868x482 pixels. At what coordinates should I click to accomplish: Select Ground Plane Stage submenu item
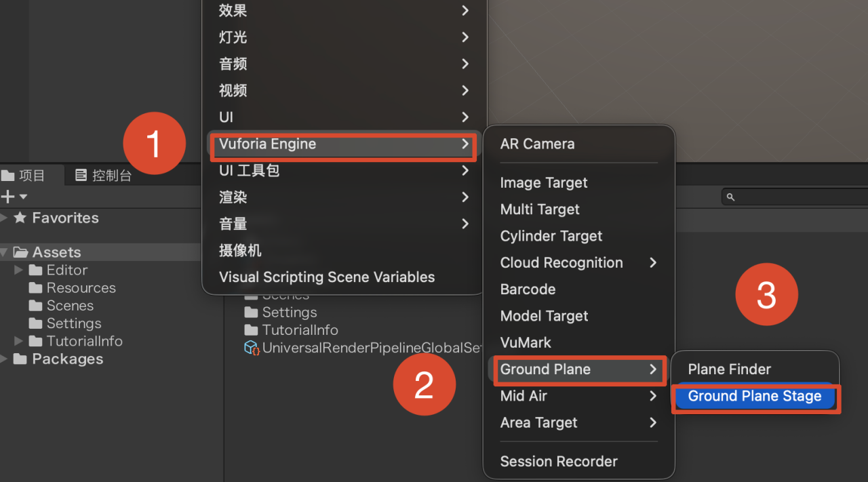(755, 397)
